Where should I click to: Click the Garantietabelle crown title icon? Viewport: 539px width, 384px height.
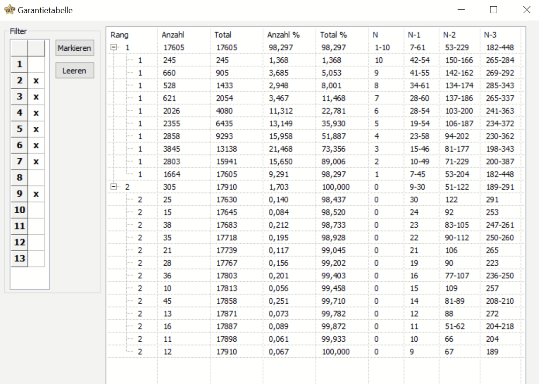pos(9,9)
